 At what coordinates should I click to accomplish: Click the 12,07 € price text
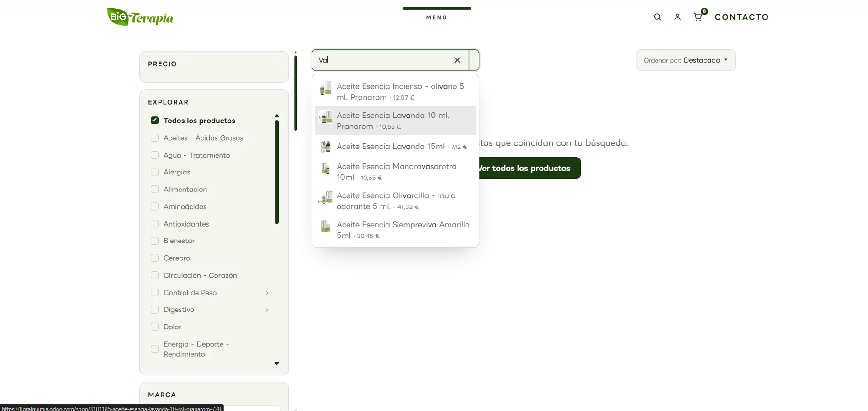click(404, 98)
